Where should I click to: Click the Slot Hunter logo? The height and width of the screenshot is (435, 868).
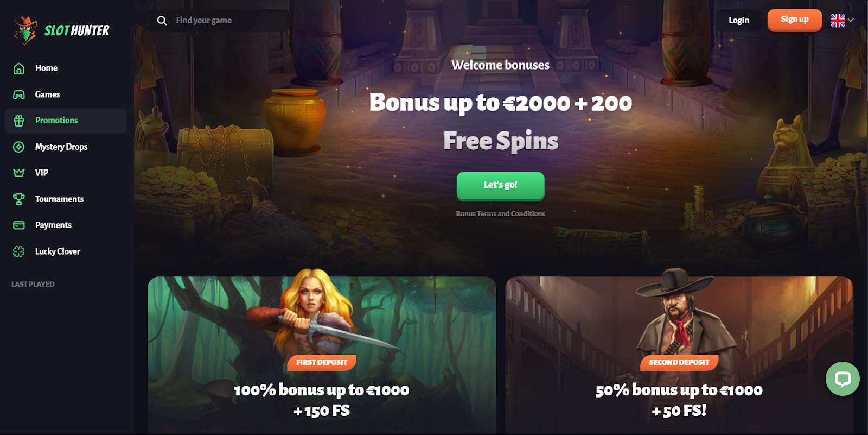pos(61,30)
